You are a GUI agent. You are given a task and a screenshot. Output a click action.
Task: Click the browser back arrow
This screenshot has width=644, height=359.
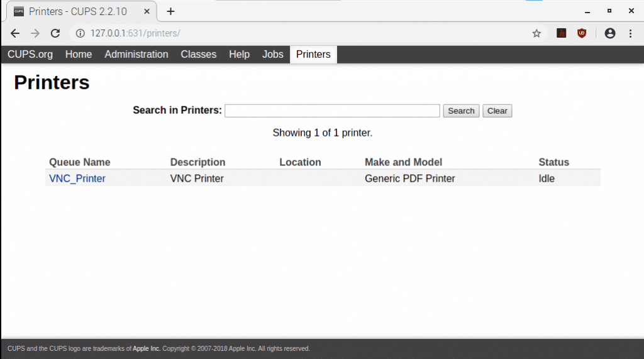point(15,33)
